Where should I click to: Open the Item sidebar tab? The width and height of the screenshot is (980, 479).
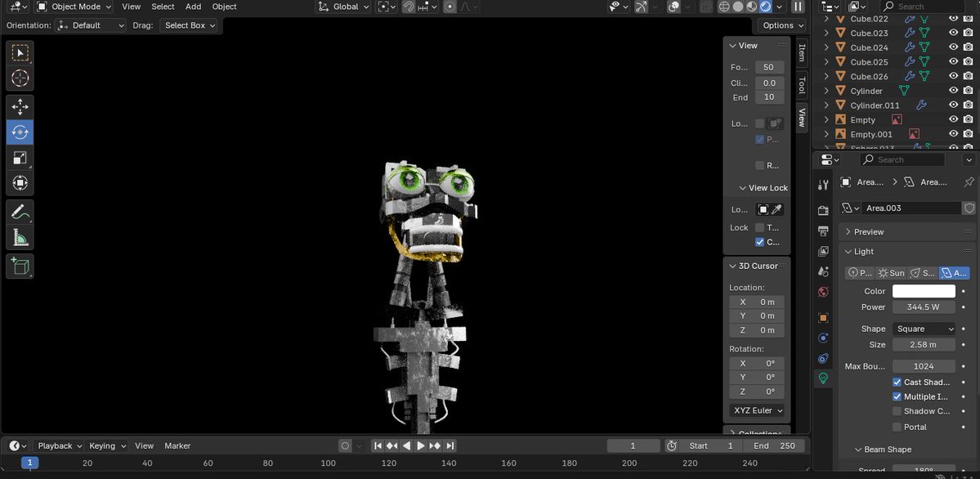point(801,51)
